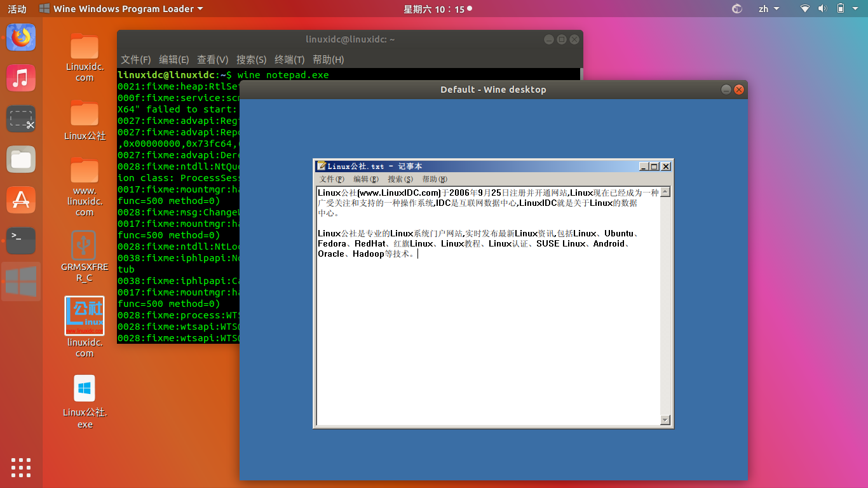Select the Wine Windows dock icon
This screenshot has width=868, height=488.
click(21, 281)
